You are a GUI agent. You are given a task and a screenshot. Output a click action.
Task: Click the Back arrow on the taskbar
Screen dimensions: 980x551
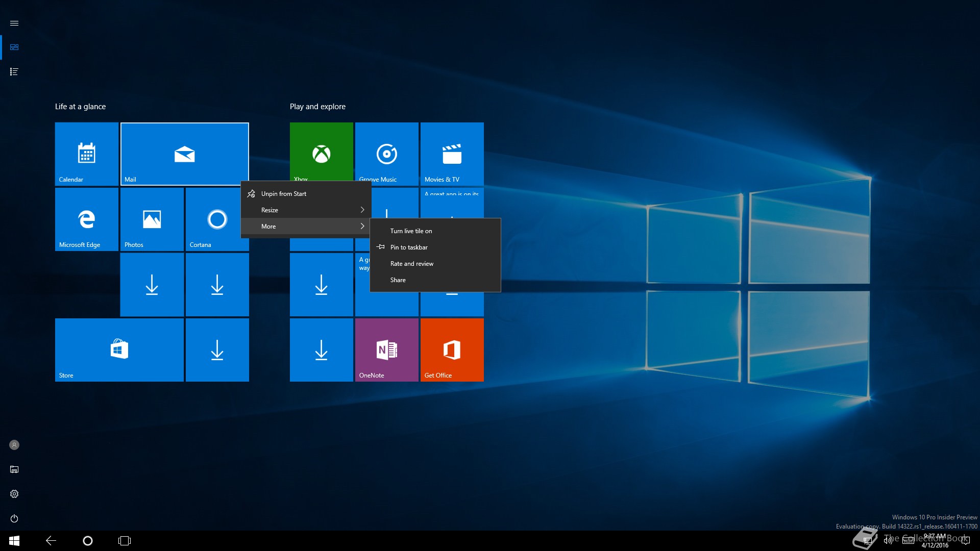pyautogui.click(x=51, y=541)
